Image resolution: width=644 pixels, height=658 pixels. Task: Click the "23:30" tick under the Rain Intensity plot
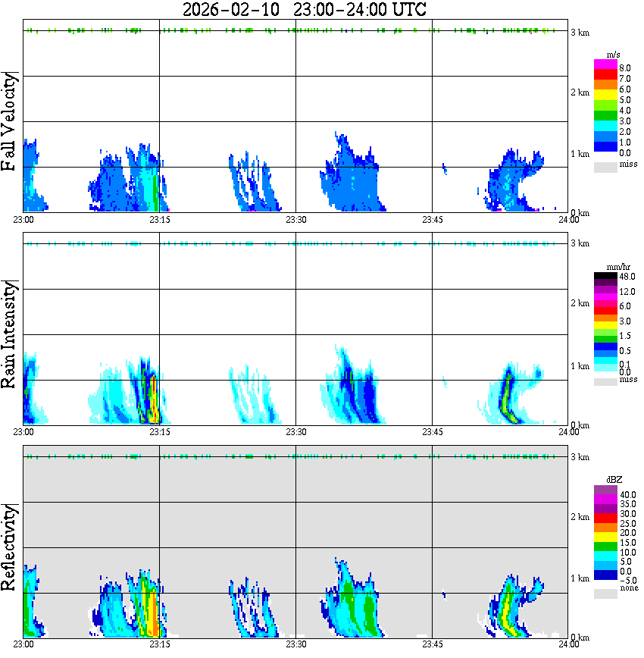[296, 432]
